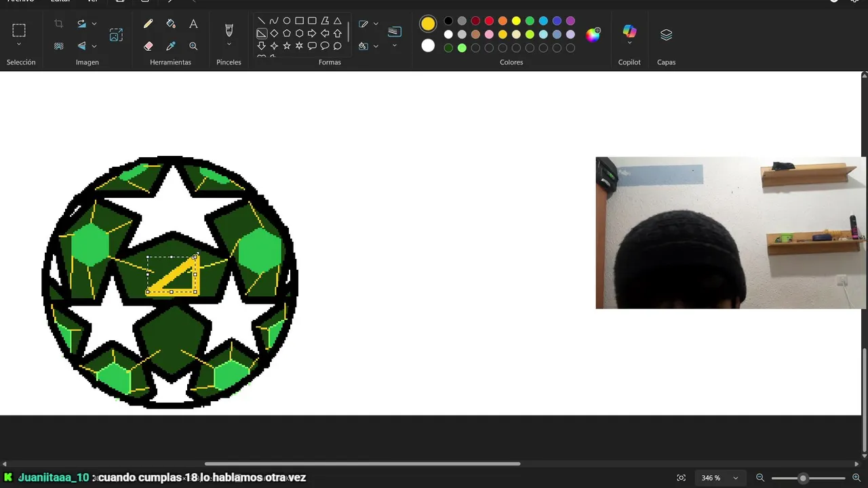Choose the left arrow shape
This screenshot has height=488, width=868.
tap(325, 33)
